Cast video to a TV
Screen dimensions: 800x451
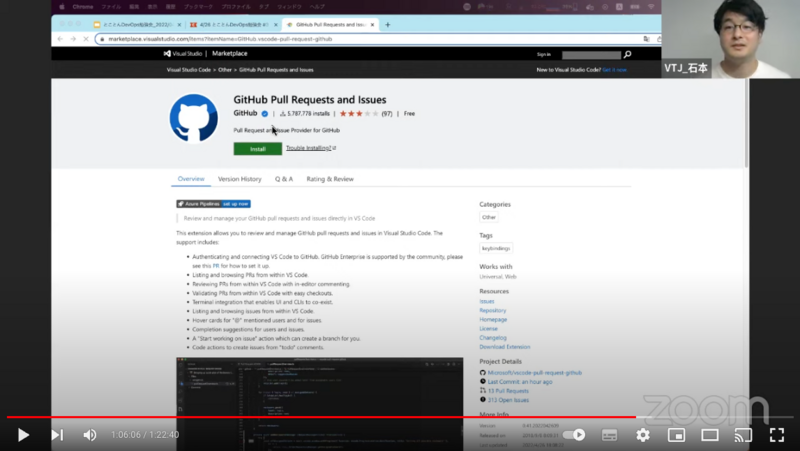(x=743, y=435)
